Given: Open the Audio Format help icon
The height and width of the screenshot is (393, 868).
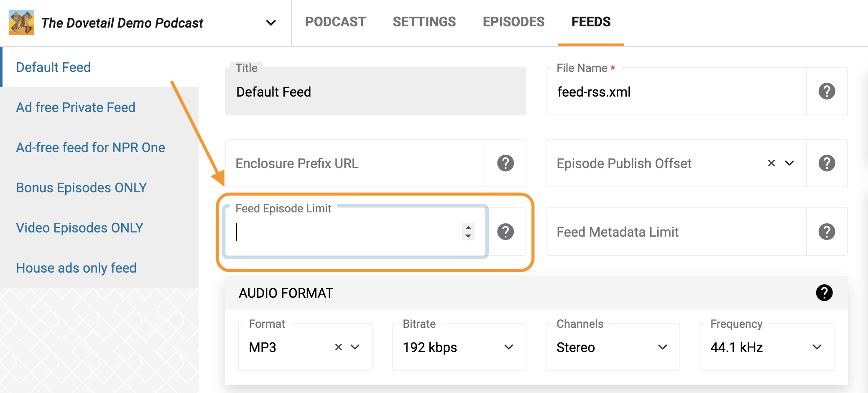Looking at the screenshot, I should coord(824,293).
